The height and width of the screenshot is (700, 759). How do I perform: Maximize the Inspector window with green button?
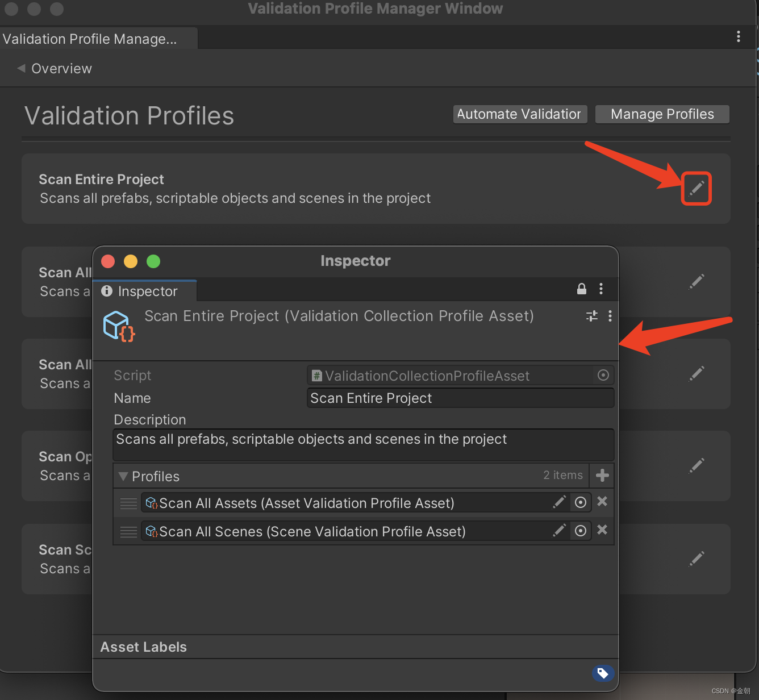(153, 261)
